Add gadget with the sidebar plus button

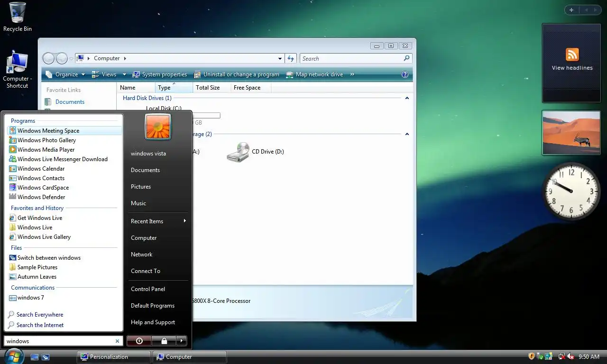(x=571, y=10)
